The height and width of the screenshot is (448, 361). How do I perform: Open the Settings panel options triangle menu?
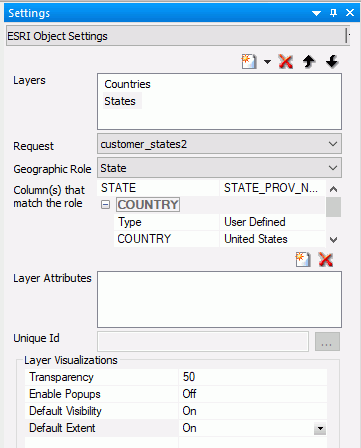tap(316, 13)
